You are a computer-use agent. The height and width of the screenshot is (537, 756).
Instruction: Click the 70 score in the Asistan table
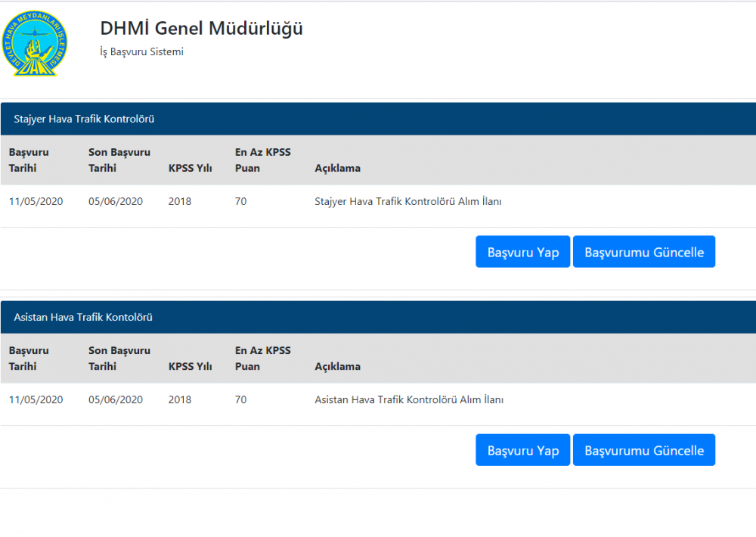(240, 399)
